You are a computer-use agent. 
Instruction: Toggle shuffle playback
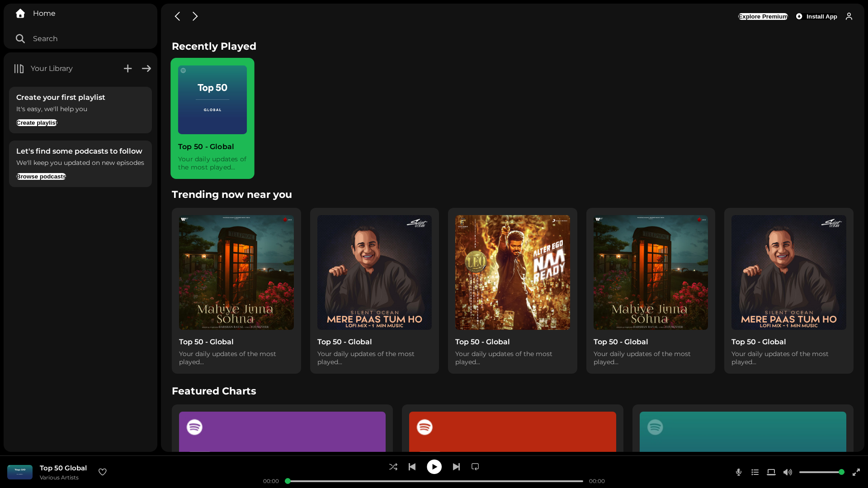[x=393, y=467]
